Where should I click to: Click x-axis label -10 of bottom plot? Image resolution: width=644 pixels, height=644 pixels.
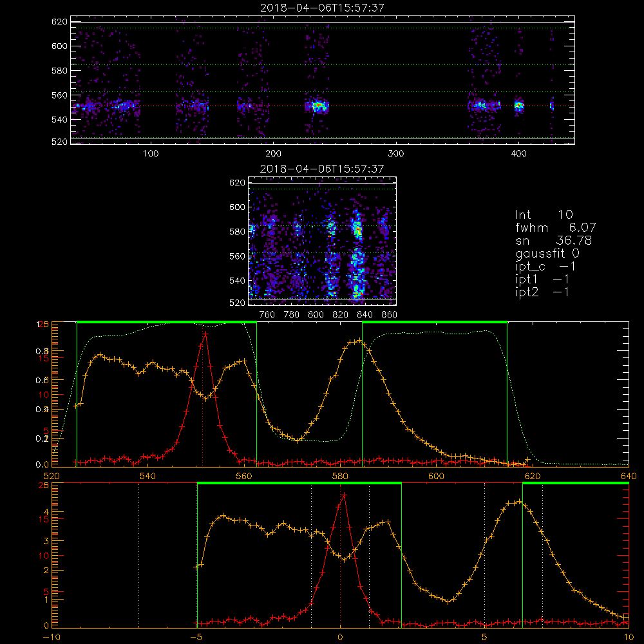tap(52, 638)
